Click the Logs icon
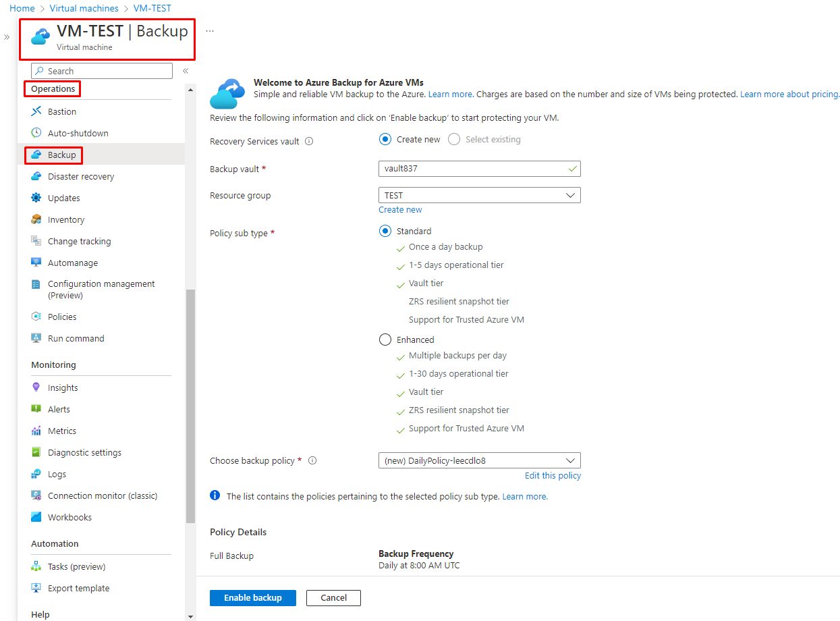Screen dimensions: 840x621 point(36,474)
